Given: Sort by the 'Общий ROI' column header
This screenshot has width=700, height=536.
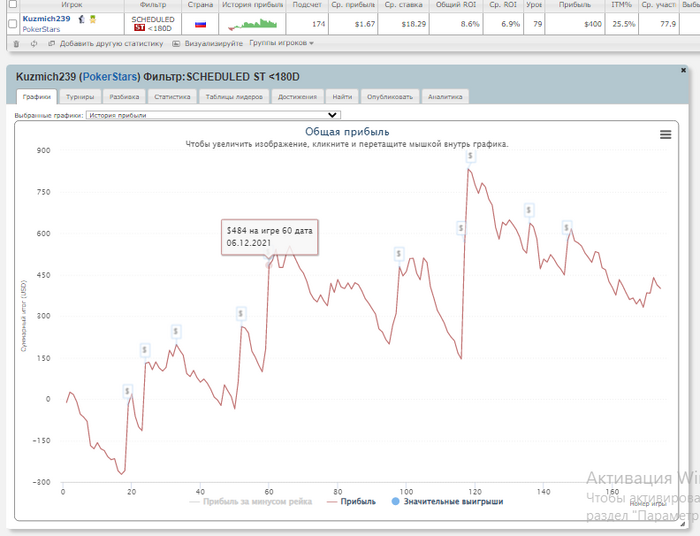Looking at the screenshot, I should (x=456, y=5).
